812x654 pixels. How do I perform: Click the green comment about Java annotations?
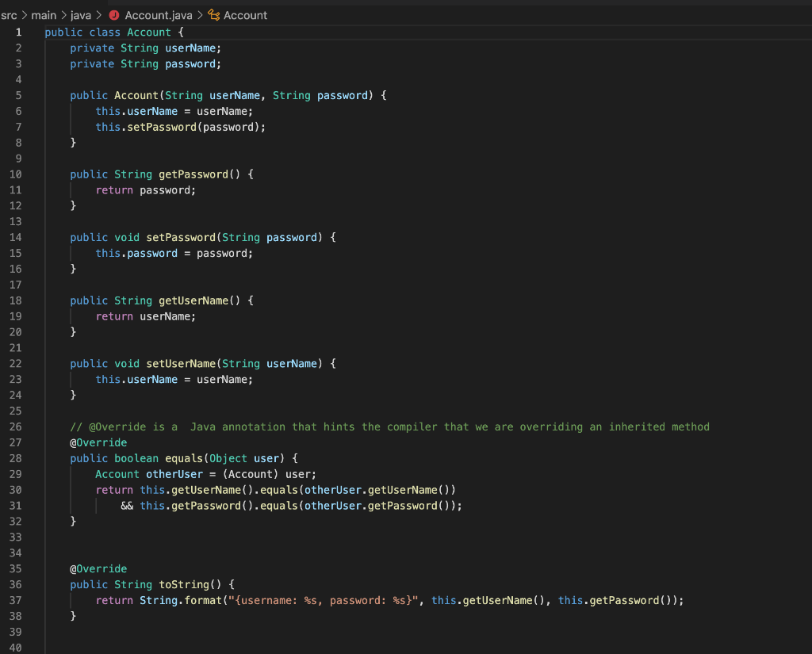[x=381, y=426]
